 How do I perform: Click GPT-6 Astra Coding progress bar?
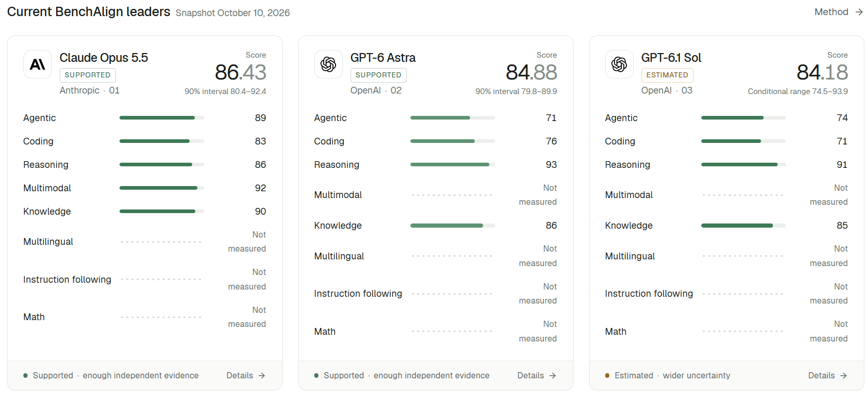(452, 141)
